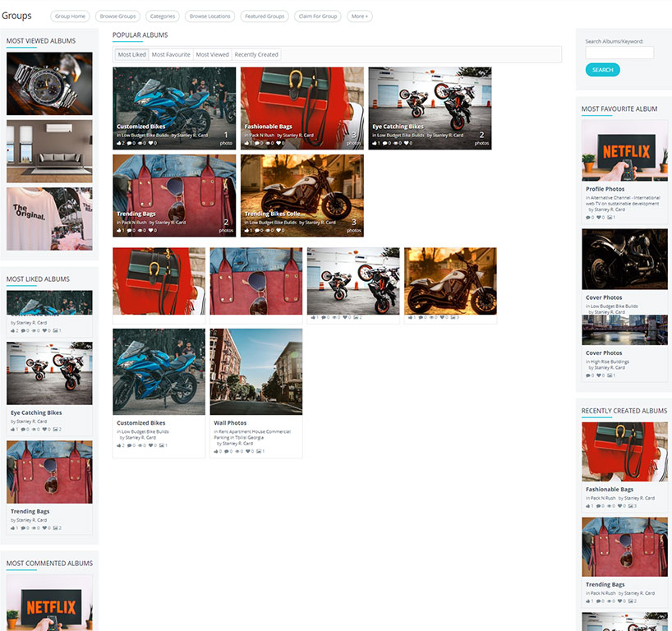Image resolution: width=672 pixels, height=631 pixels.
Task: Open Claim For Group link
Action: (317, 16)
